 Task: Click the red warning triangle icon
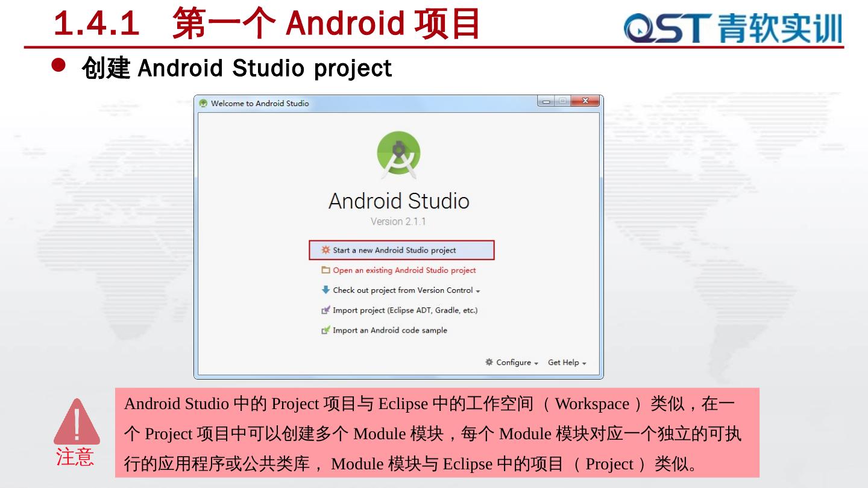77,421
